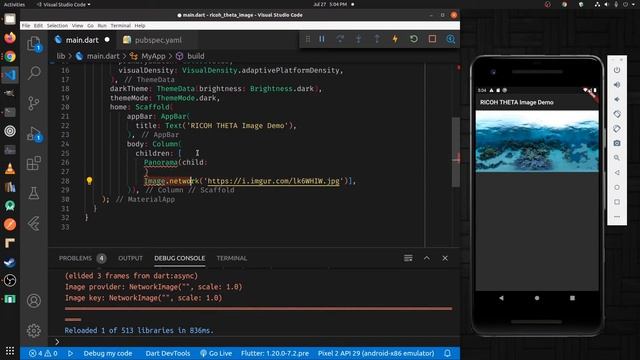The image size is (640, 360).
Task: Open the Activities overview
Action: (14, 4)
